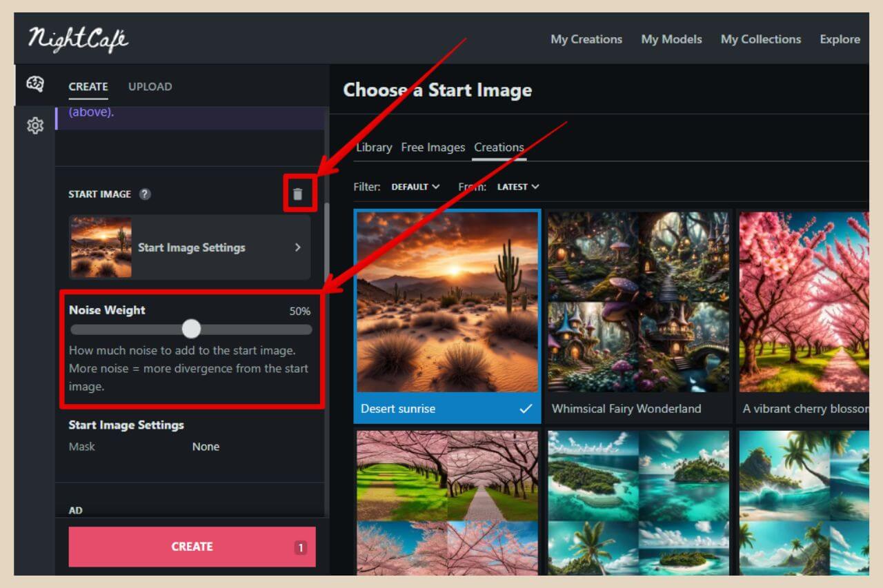Open the DEFAULT filter dropdown
Screen dimensions: 883x588
coord(415,186)
